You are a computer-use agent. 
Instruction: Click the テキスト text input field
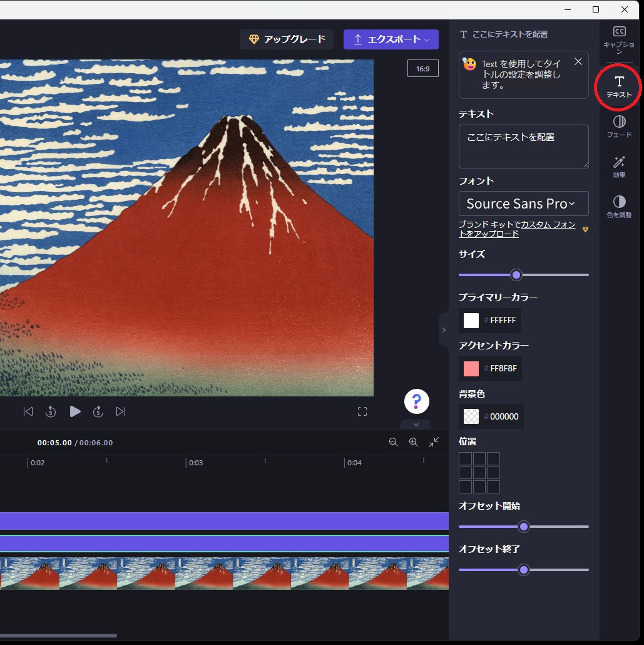coord(523,147)
